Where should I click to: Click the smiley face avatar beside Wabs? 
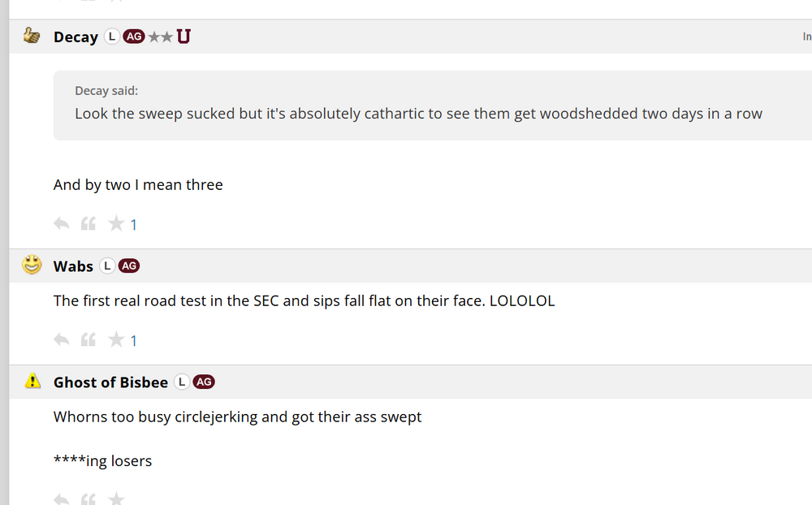[x=32, y=265]
